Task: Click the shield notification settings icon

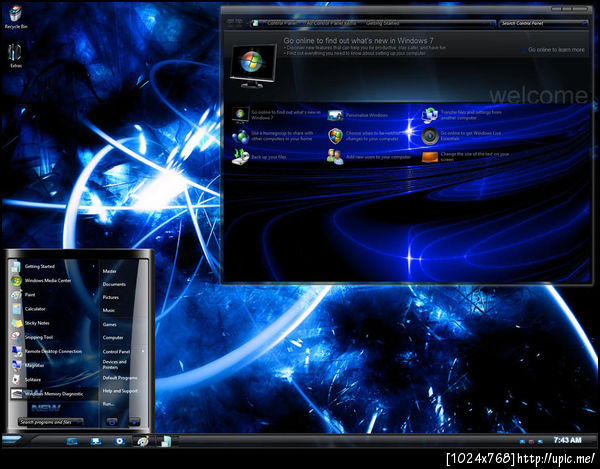Action: click(335, 136)
